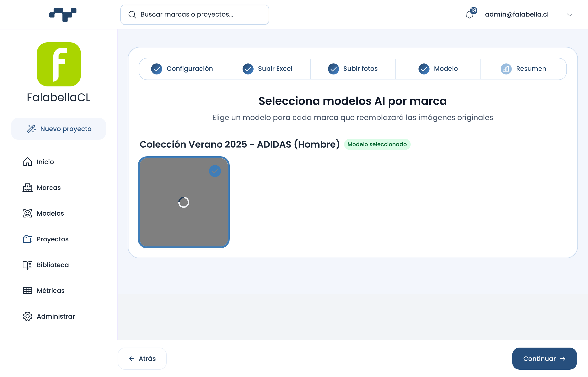Click the FalabellaCL brand name
This screenshot has height=377, width=588.
click(59, 97)
